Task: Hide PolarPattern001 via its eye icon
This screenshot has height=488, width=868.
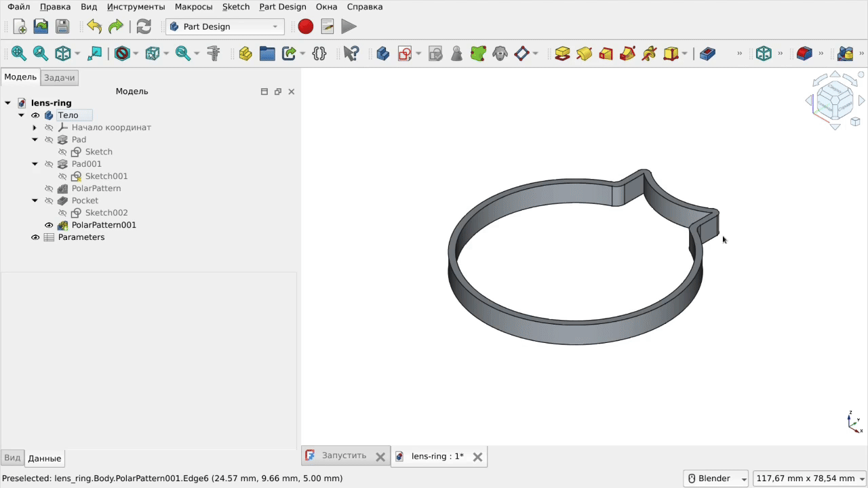Action: (49, 225)
